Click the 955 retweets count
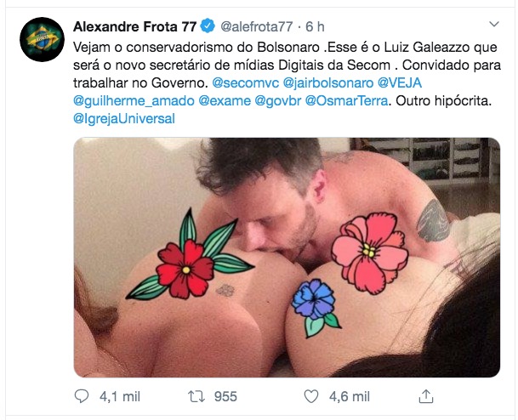Viewport: 518px width, 420px height. point(225,396)
